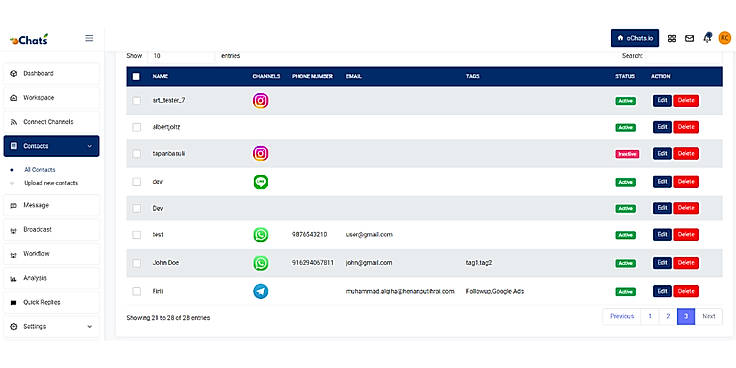Screen dimensions: 736x368
Task: Open the Show entries count dropdown
Action: tap(182, 56)
